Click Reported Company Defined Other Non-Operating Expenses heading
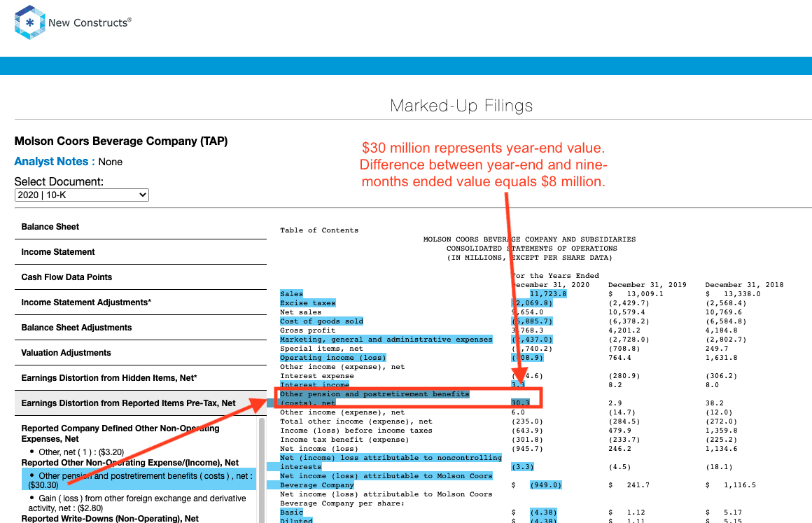 [120, 433]
